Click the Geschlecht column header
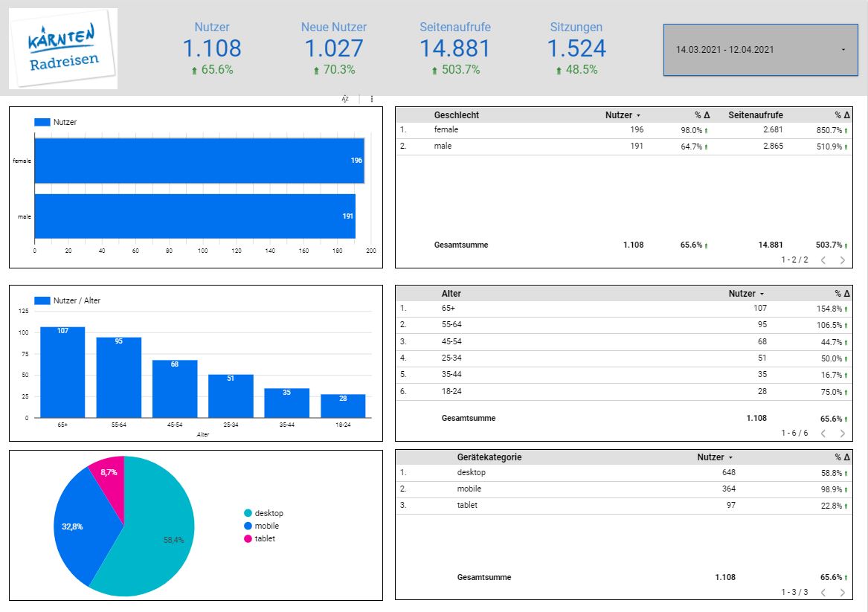This screenshot has width=868, height=612. coord(456,115)
